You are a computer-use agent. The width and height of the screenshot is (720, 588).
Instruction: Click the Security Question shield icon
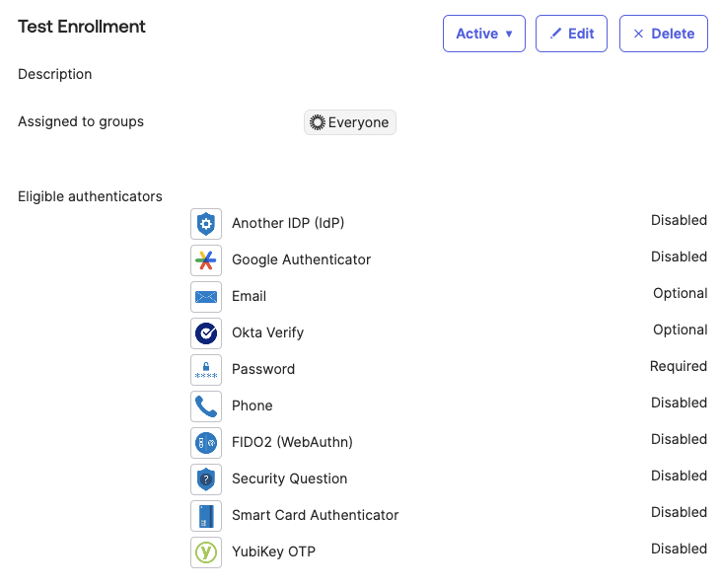tap(205, 479)
